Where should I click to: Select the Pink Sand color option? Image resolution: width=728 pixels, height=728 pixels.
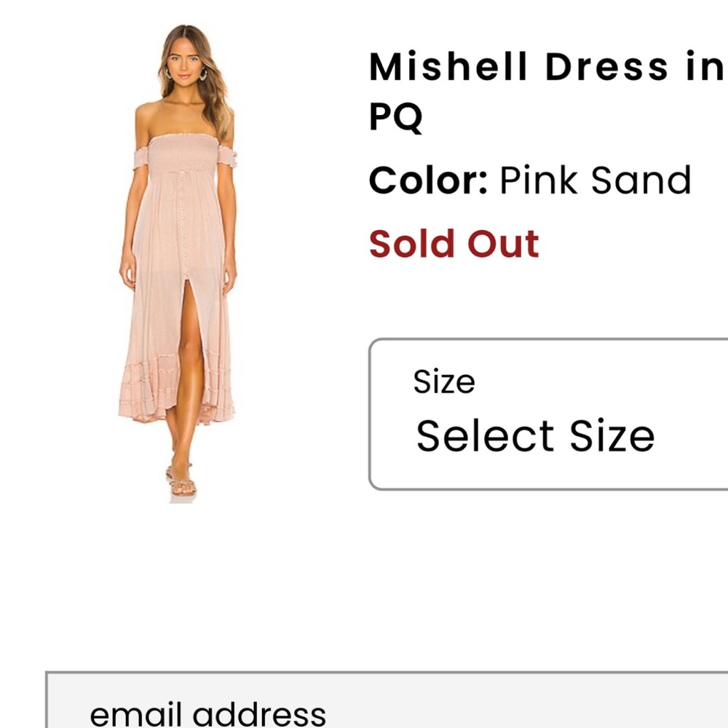pos(595,179)
